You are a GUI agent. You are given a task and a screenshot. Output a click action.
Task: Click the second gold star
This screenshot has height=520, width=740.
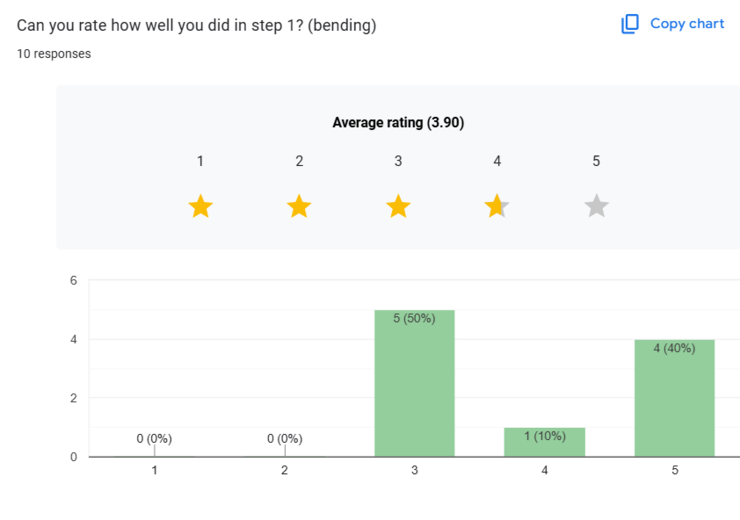[299, 207]
